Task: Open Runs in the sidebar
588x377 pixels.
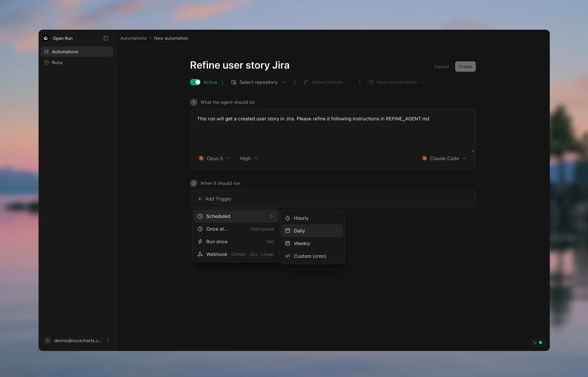Action: tap(77, 63)
